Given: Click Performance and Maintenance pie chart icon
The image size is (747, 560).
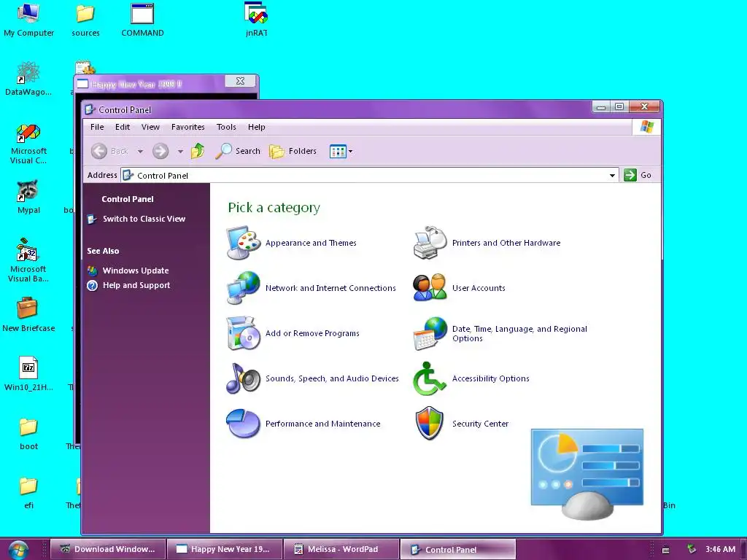Looking at the screenshot, I should tap(244, 424).
